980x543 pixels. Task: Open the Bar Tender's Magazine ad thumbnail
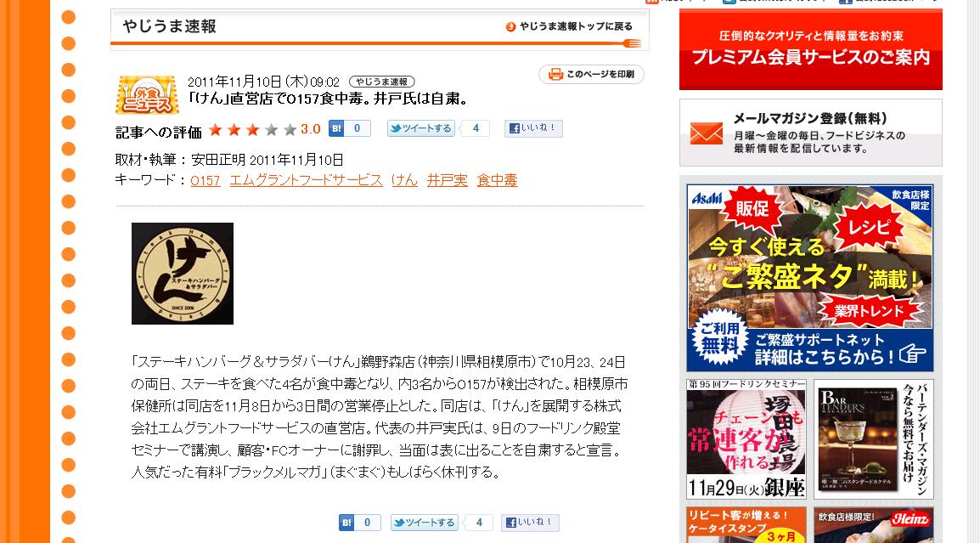pyautogui.click(x=874, y=439)
